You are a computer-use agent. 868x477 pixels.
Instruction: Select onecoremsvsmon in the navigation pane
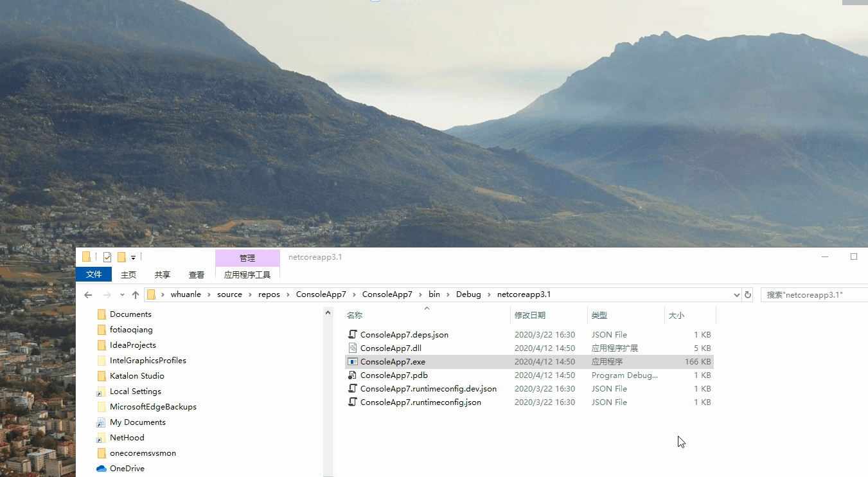143,453
